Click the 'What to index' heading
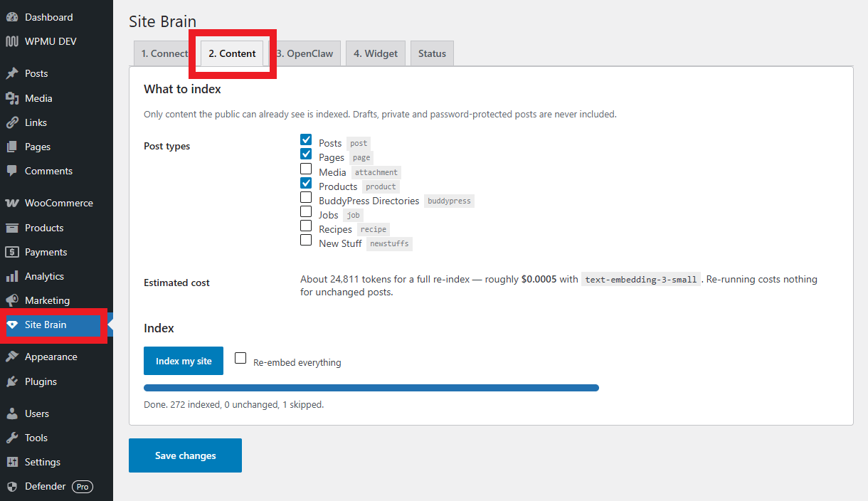The width and height of the screenshot is (868, 501). 182,89
